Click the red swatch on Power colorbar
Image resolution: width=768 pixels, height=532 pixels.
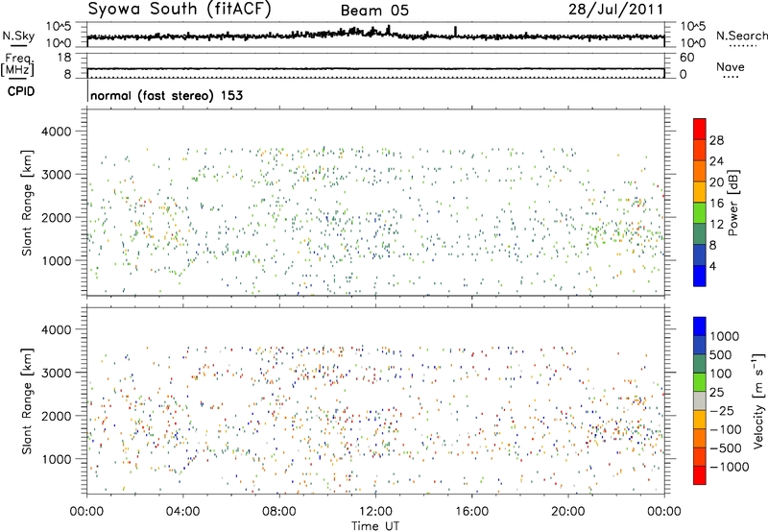point(700,129)
